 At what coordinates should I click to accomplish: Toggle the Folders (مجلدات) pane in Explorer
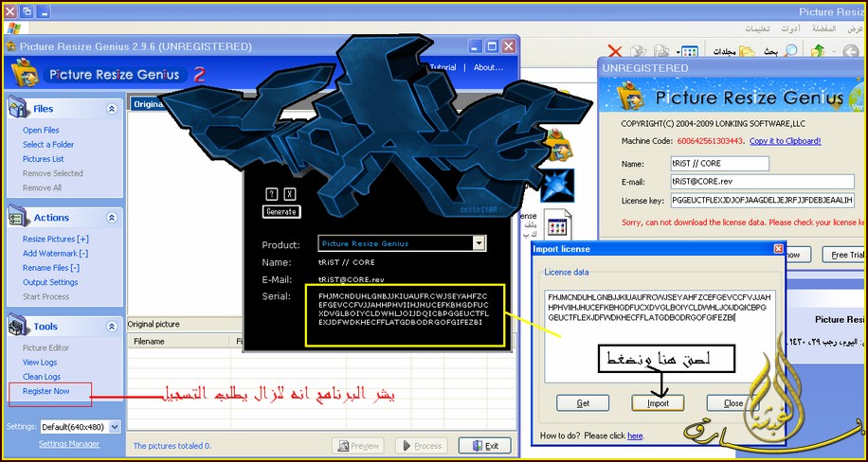(733, 51)
